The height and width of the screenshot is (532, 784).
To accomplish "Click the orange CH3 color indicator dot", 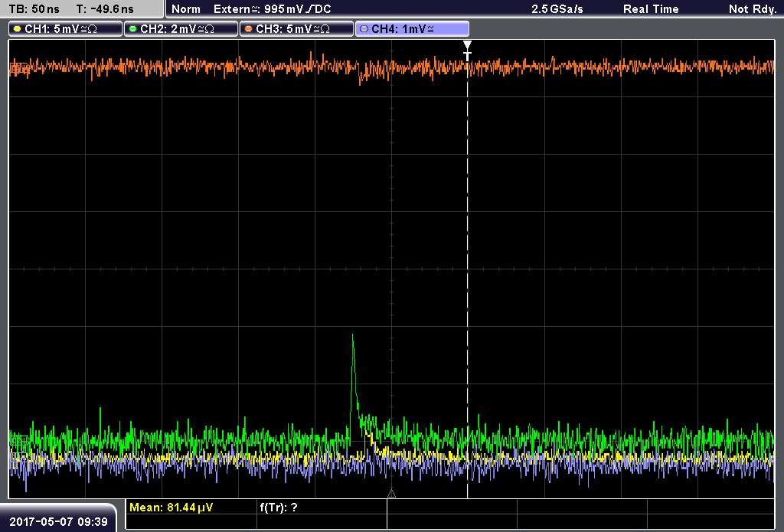I will coord(249,29).
